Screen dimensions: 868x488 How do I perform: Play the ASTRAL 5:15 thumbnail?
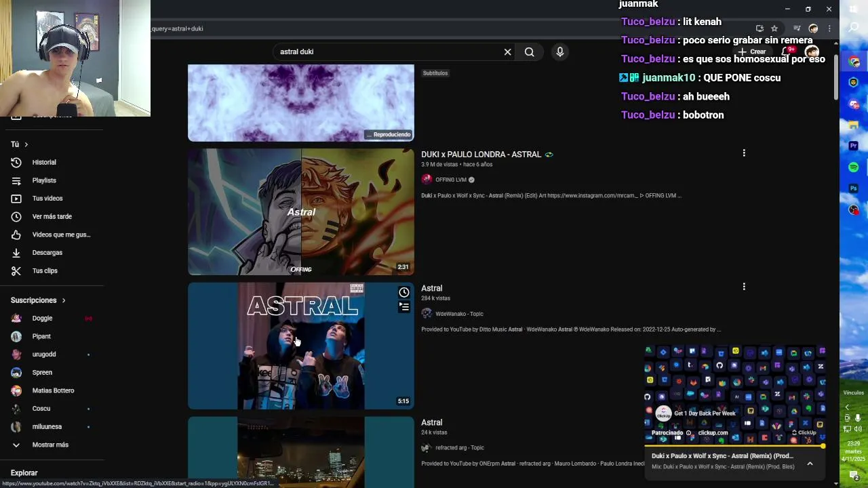pyautogui.click(x=300, y=346)
